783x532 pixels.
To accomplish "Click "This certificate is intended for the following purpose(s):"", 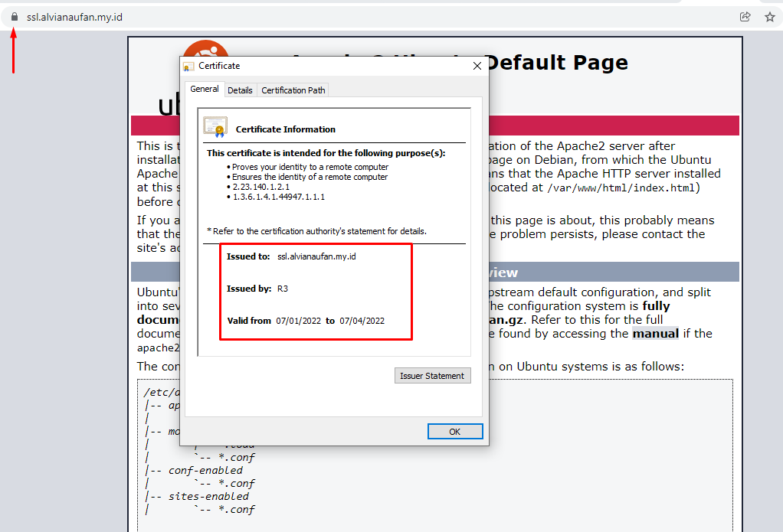I will pos(326,153).
